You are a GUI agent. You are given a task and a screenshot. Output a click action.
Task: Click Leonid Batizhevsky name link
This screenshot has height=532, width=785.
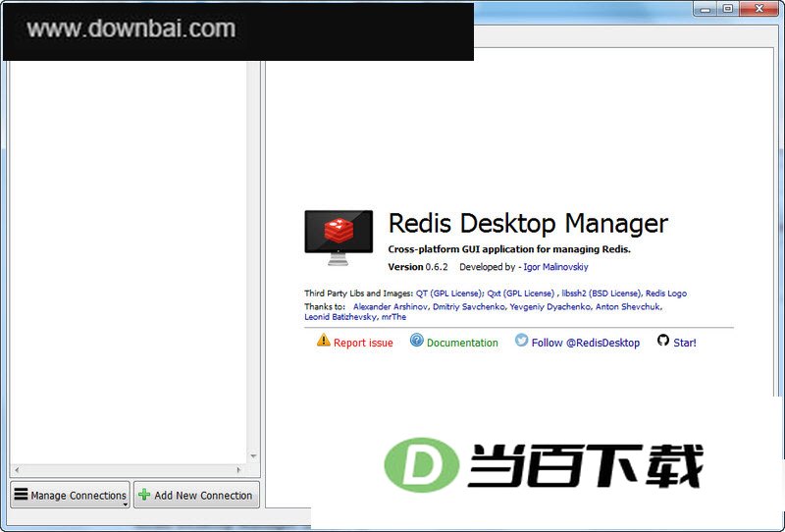[340, 317]
